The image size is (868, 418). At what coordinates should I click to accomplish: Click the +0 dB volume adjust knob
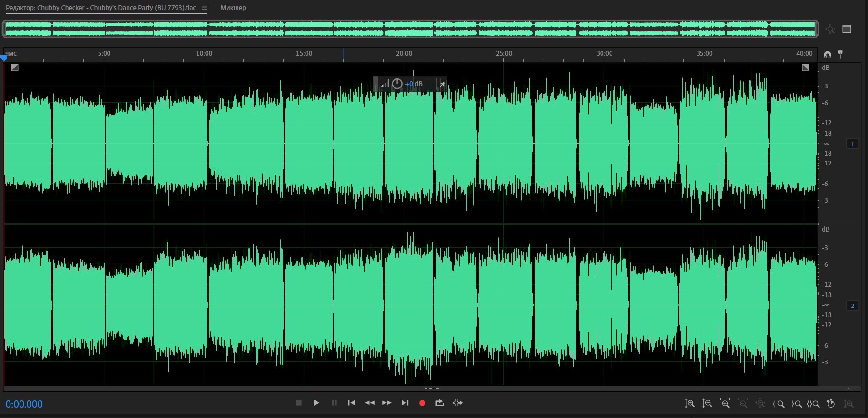pos(397,84)
